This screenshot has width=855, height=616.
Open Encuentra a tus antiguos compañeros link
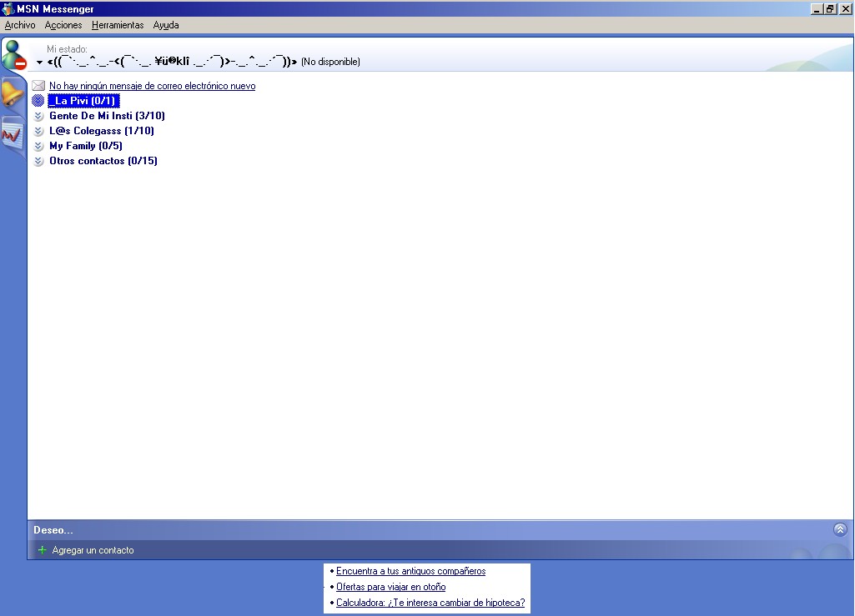click(410, 571)
